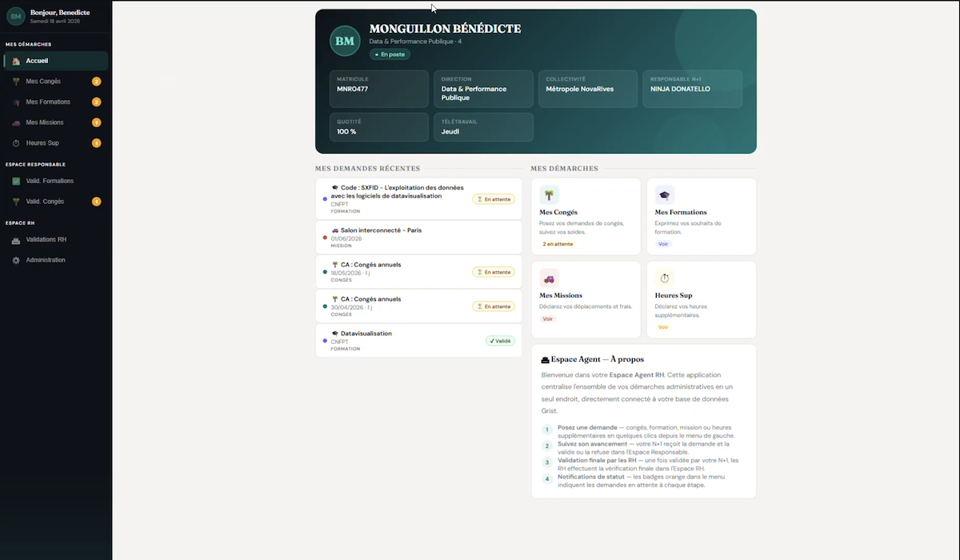Click the orange notification badge next to Mes Congés
This screenshot has height=560, width=960.
tap(96, 81)
